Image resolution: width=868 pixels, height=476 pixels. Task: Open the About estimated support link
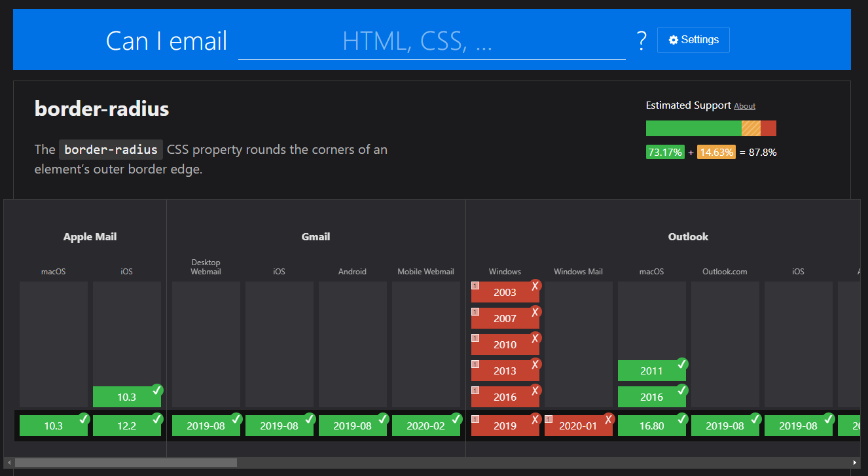click(x=744, y=106)
